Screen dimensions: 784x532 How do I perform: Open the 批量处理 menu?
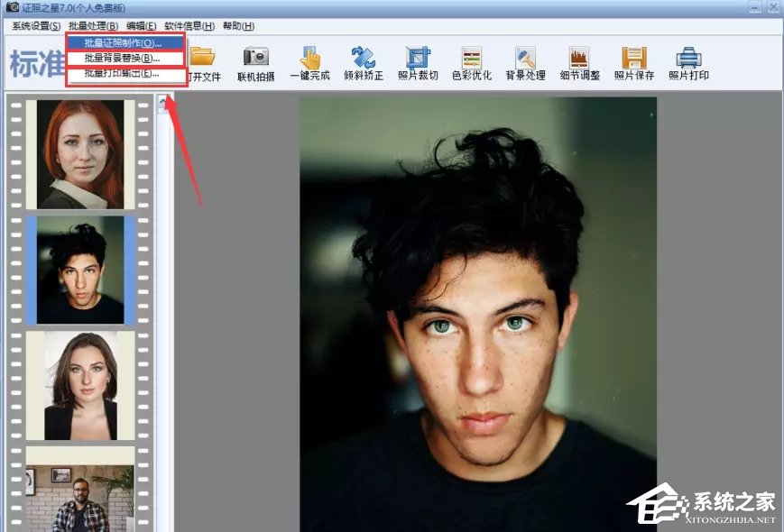coord(94,26)
